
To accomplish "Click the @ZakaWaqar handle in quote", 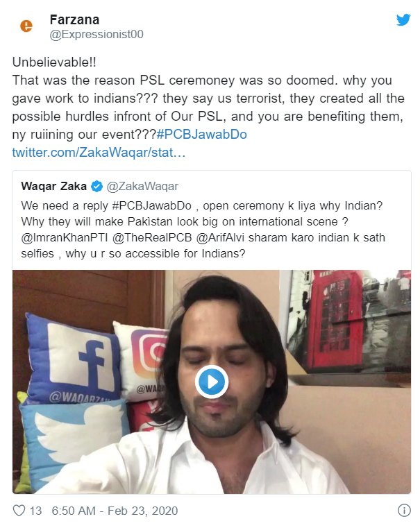I will click(142, 186).
